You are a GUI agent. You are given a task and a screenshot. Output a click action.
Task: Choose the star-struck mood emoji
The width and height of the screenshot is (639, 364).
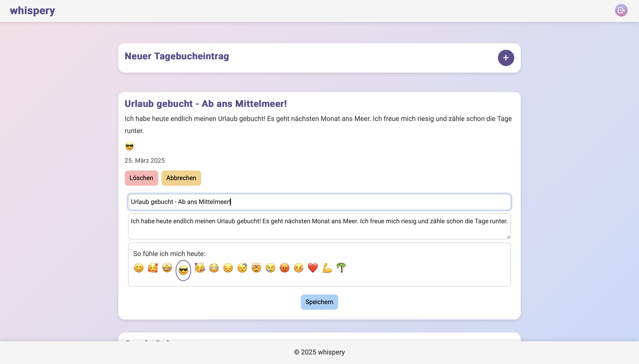[x=167, y=268]
